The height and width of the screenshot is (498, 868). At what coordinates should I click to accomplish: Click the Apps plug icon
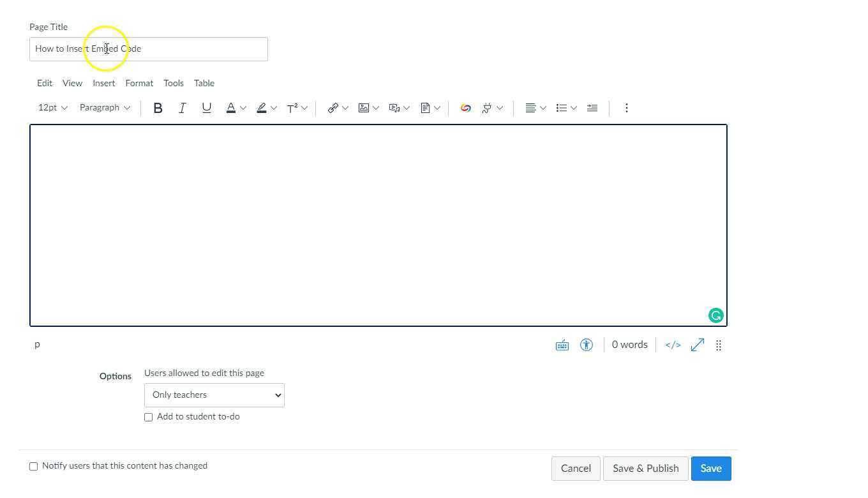(487, 107)
